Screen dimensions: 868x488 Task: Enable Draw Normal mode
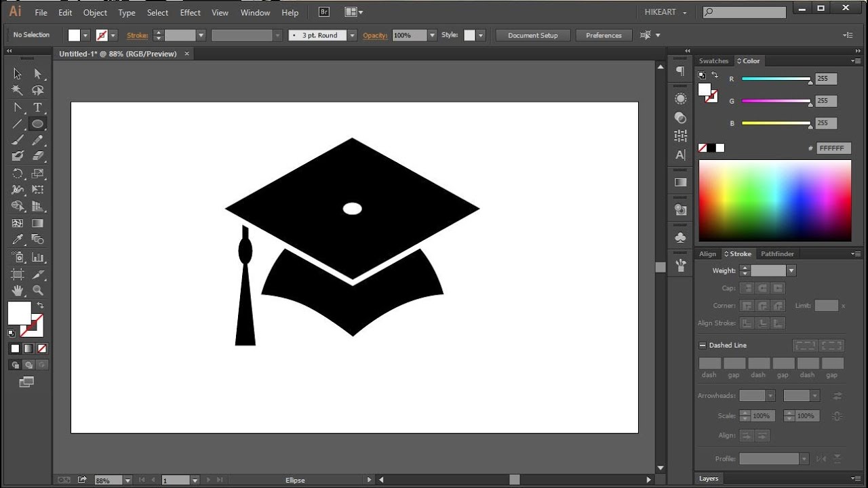click(15, 365)
